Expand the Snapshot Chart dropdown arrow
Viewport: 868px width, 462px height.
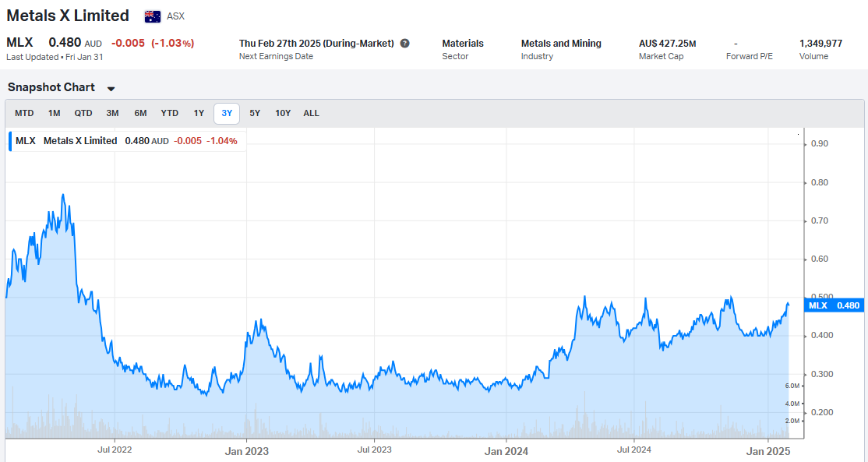pyautogui.click(x=111, y=89)
